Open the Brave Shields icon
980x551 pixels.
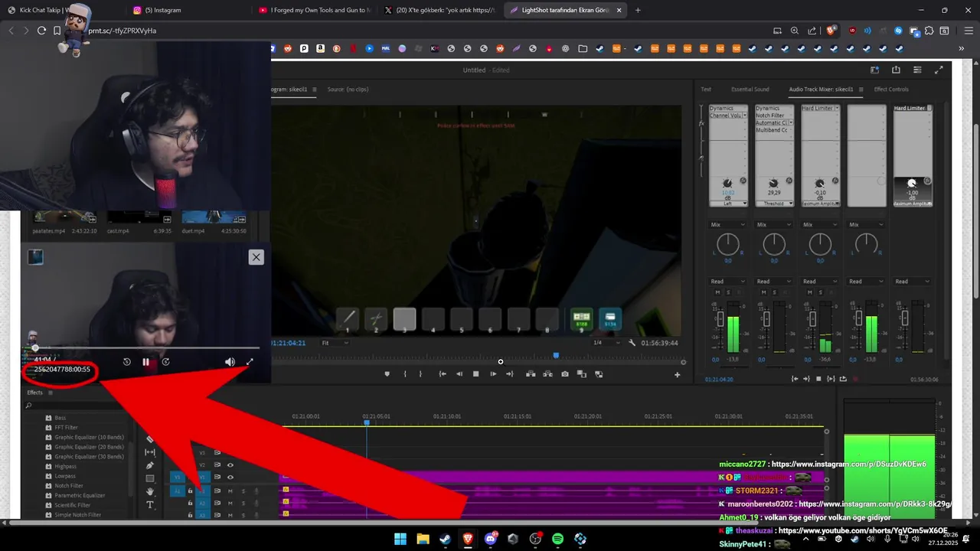831,31
